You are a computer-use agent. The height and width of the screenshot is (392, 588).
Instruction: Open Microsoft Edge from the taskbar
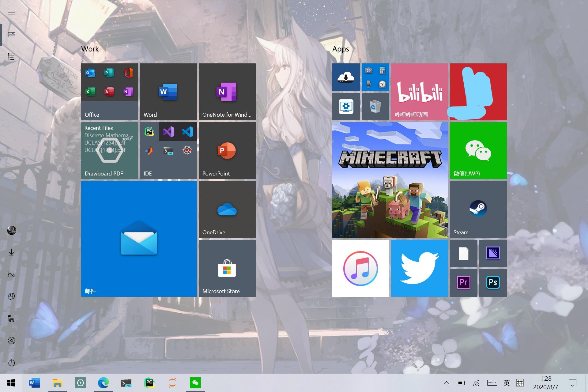tap(103, 383)
